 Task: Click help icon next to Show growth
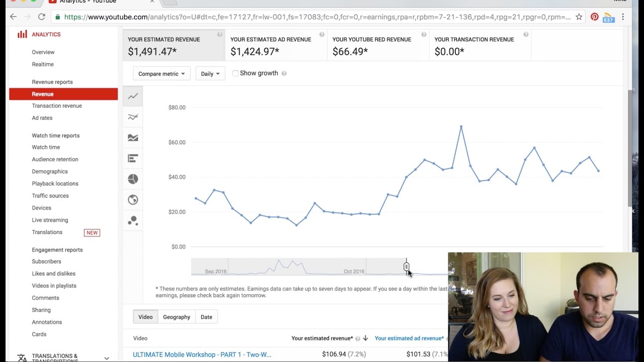click(284, 73)
